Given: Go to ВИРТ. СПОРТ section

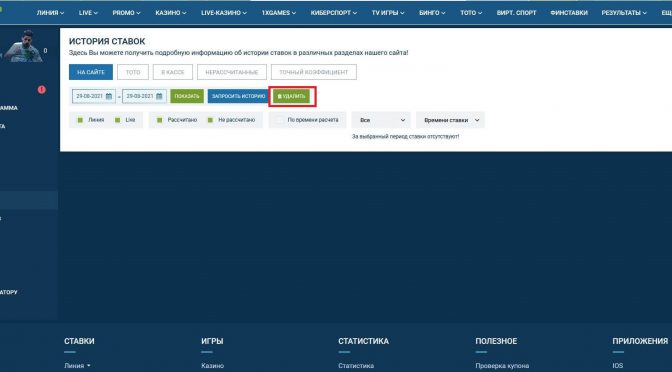Looking at the screenshot, I should 516,13.
